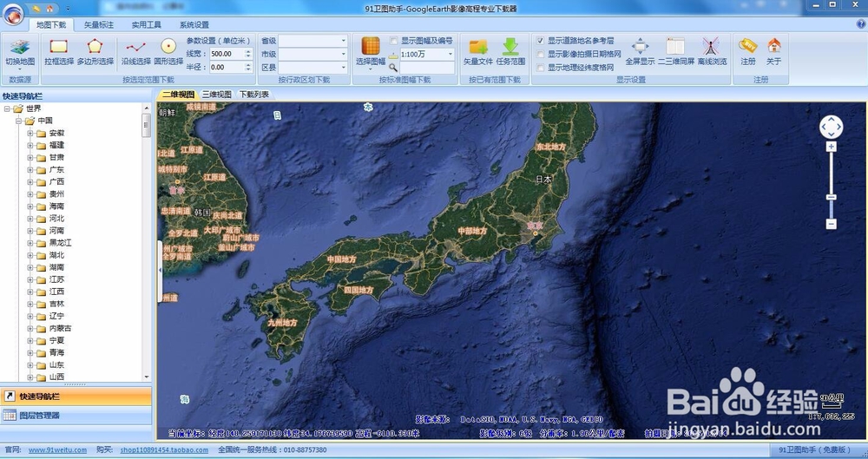Enable 显示影像拍摄日期格网 checkbox
The image size is (868, 459).
(x=540, y=55)
